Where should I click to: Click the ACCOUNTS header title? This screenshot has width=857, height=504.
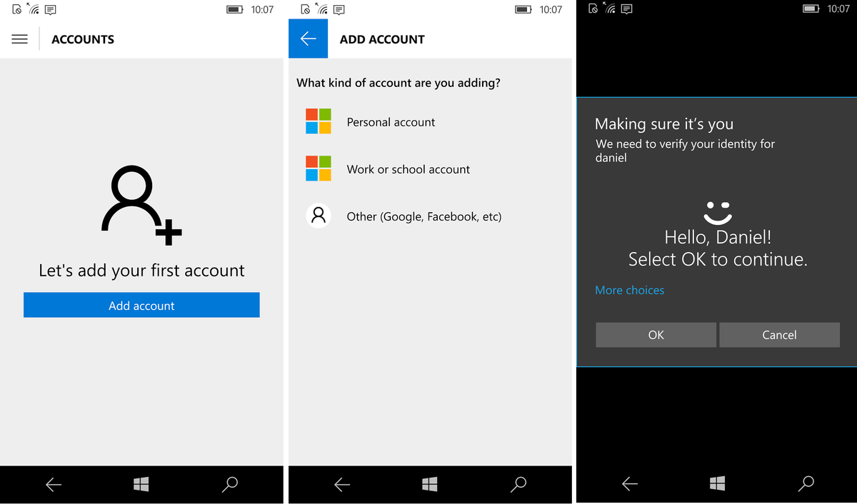(x=82, y=39)
